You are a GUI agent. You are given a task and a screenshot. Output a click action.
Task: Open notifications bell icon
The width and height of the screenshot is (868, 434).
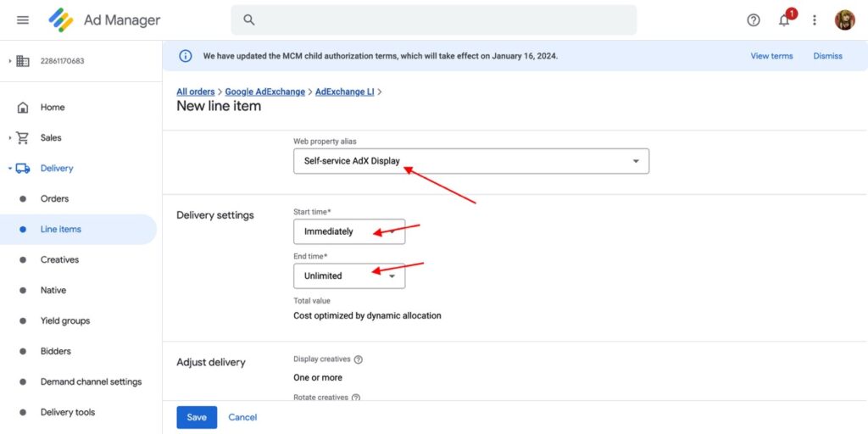[x=784, y=20]
